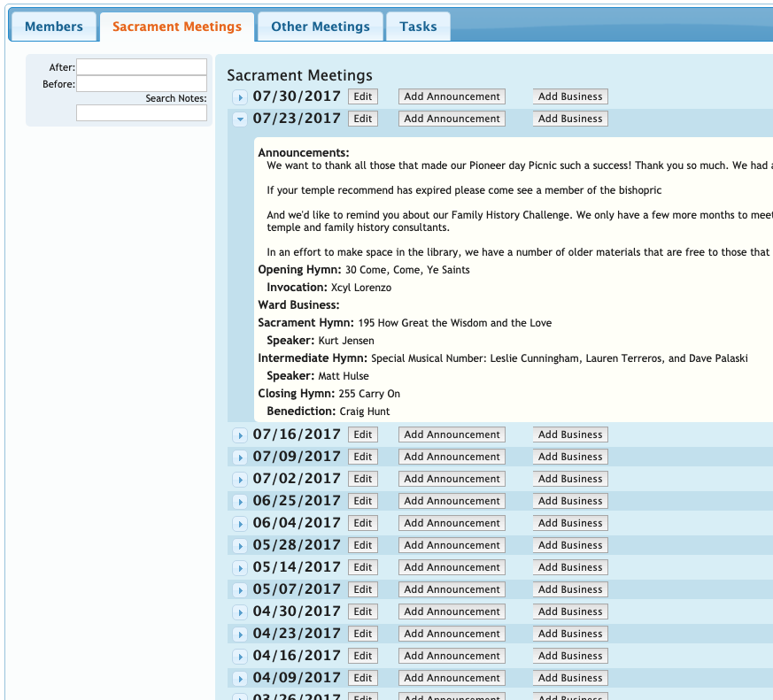Add Announcement to 06/04/2017 meeting
This screenshot has height=700, width=773.
[452, 523]
